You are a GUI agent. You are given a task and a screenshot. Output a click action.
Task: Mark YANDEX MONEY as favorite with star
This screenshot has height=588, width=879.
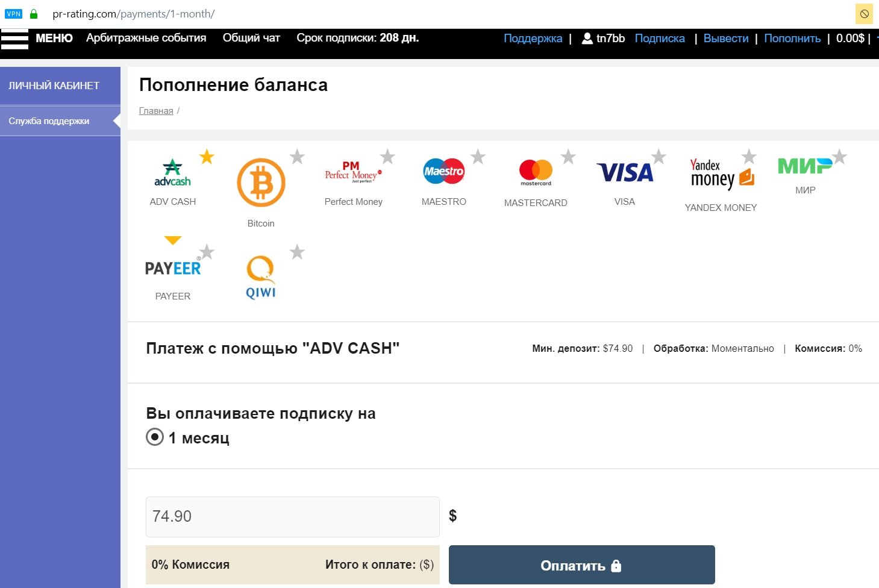[x=749, y=157]
